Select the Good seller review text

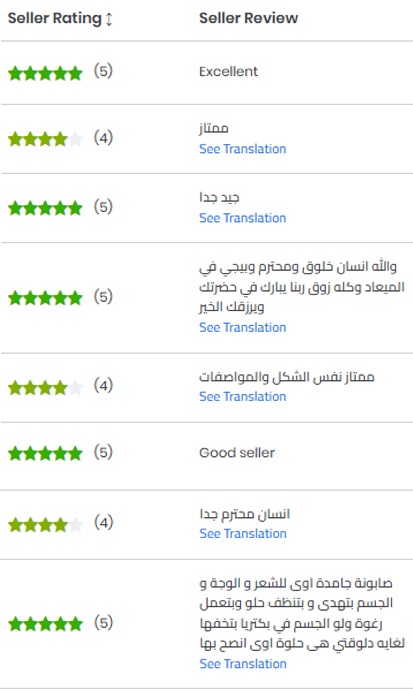point(237,453)
